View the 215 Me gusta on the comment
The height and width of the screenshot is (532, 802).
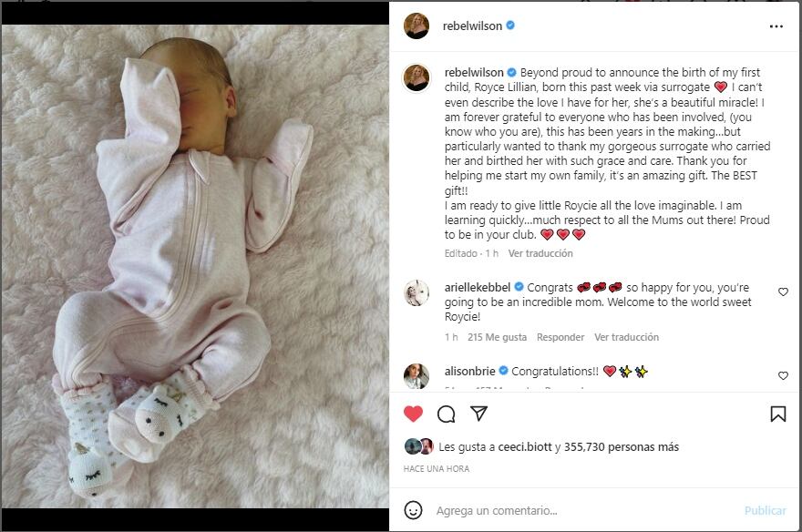pyautogui.click(x=497, y=337)
